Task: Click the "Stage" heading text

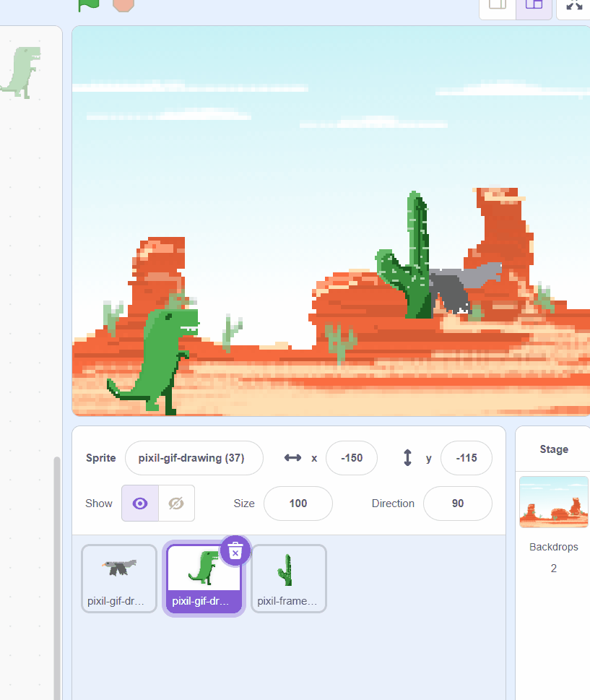Action: pos(554,449)
